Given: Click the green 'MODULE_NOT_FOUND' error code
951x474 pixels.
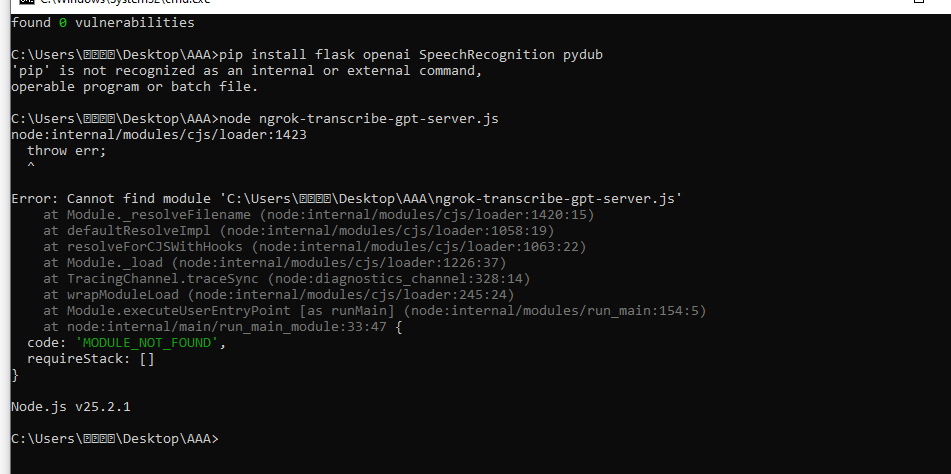Looking at the screenshot, I should coord(149,343).
